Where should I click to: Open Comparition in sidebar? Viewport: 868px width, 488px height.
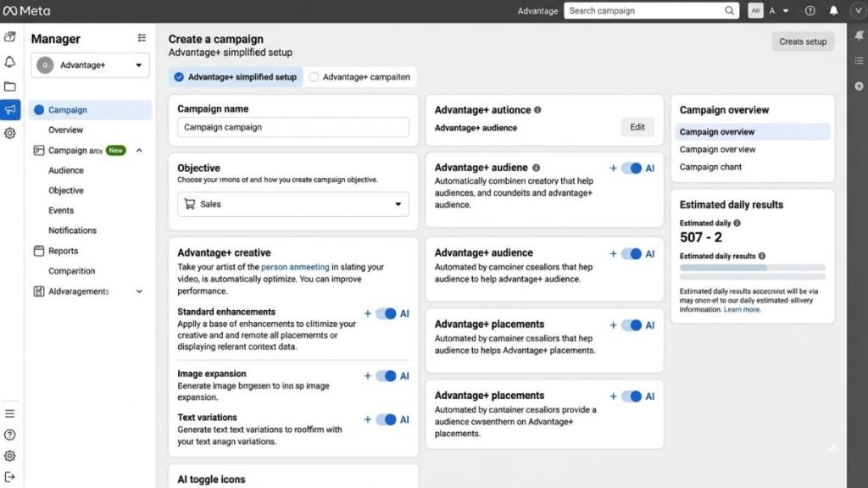[x=71, y=271]
